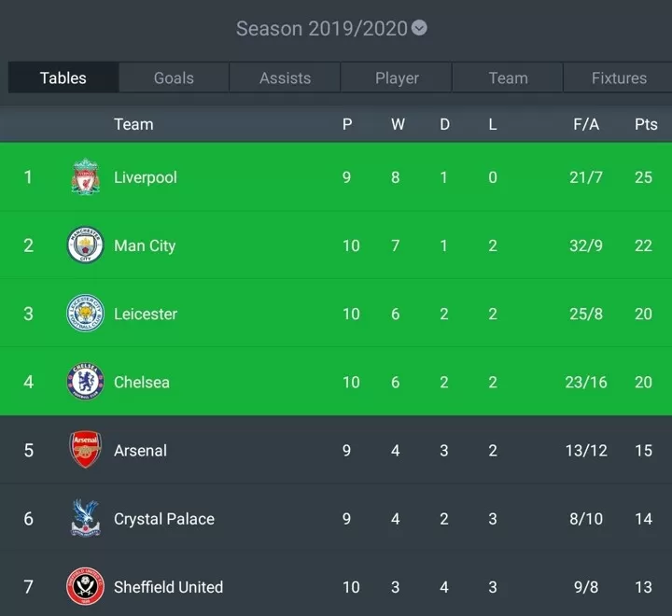Click the Arsenal club crest
Viewport: 672px width, 616px height.
pos(85,449)
